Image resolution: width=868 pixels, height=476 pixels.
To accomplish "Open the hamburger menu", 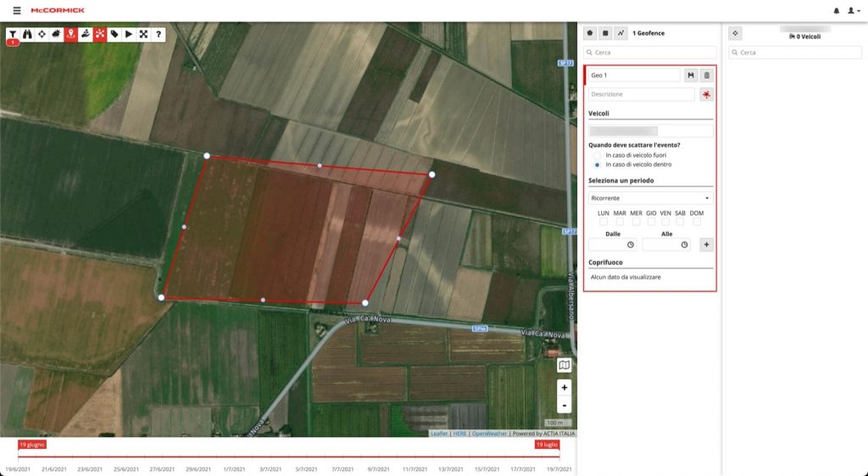I will point(17,10).
